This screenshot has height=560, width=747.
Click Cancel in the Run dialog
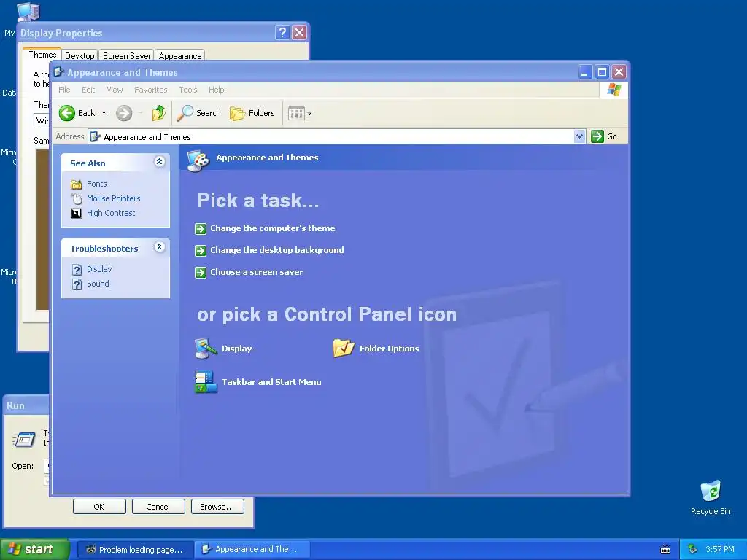158,507
